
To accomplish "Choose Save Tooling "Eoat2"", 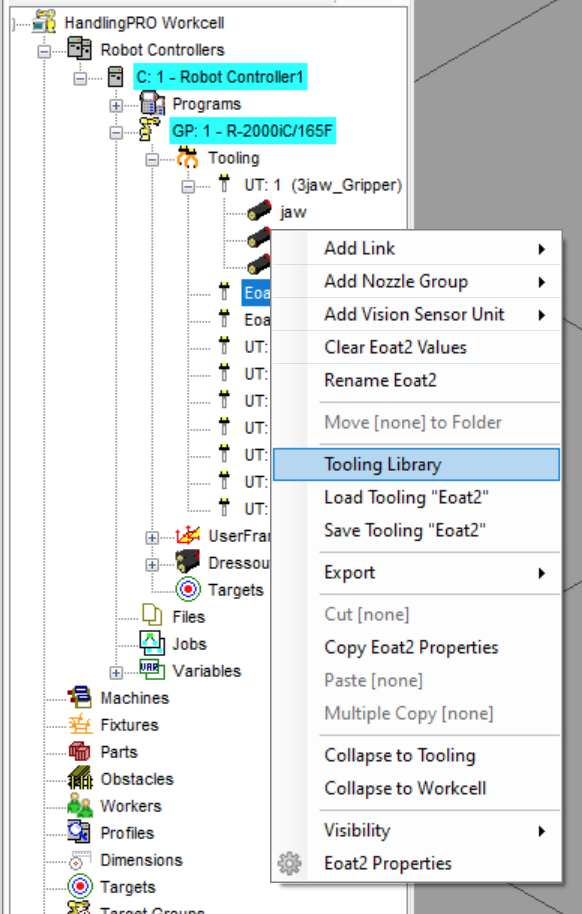I will tap(416, 530).
